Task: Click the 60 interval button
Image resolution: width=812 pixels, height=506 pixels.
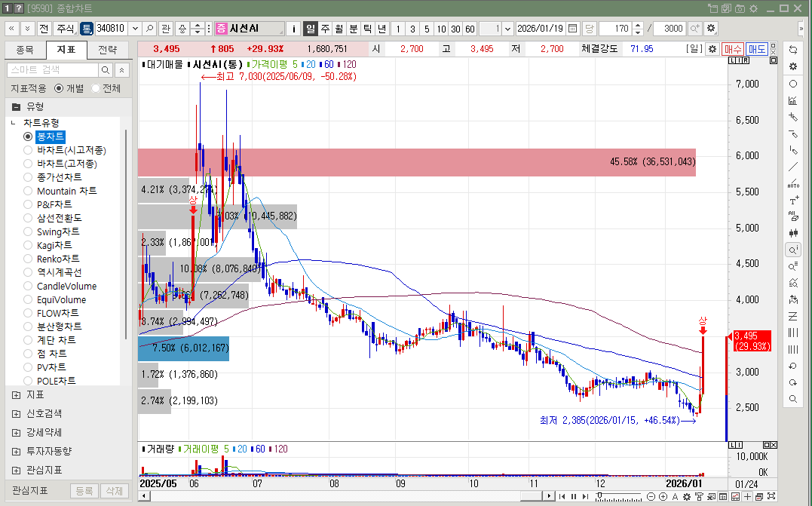Action: 470,29
